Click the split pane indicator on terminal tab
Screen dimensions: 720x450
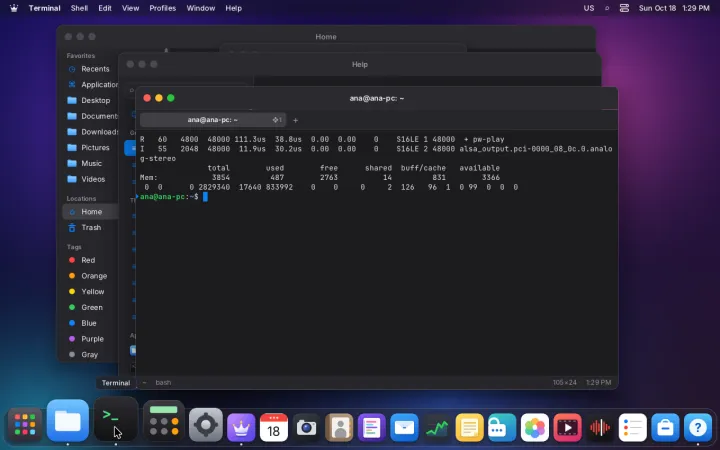277,120
